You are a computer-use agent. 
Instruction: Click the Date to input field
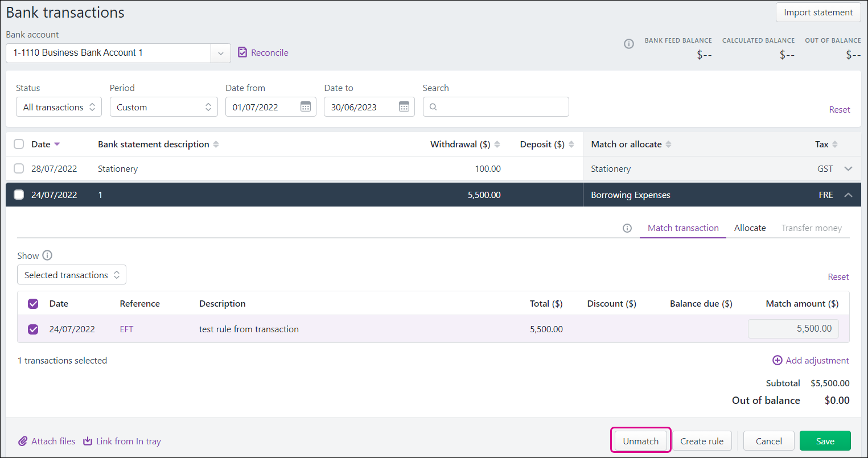tap(369, 107)
